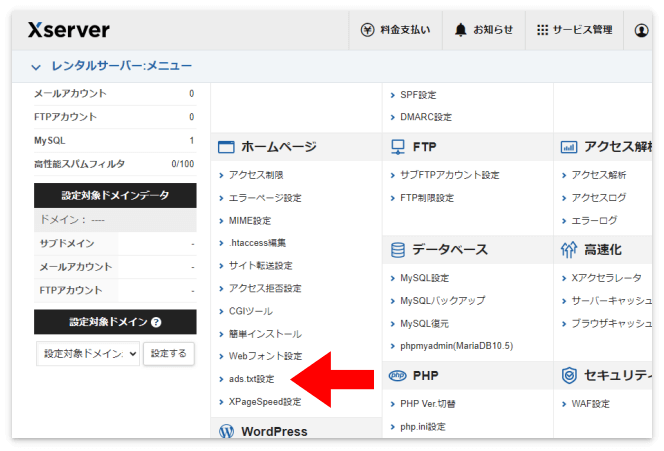Open 料金支払い in the header

[405, 30]
